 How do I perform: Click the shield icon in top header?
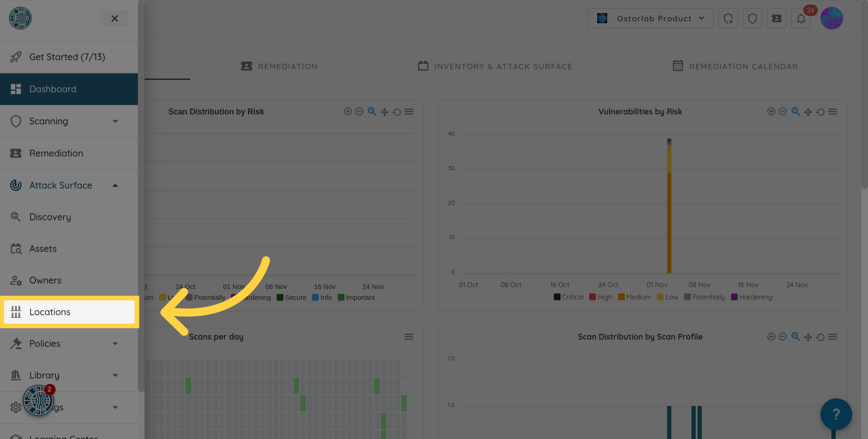[752, 19]
